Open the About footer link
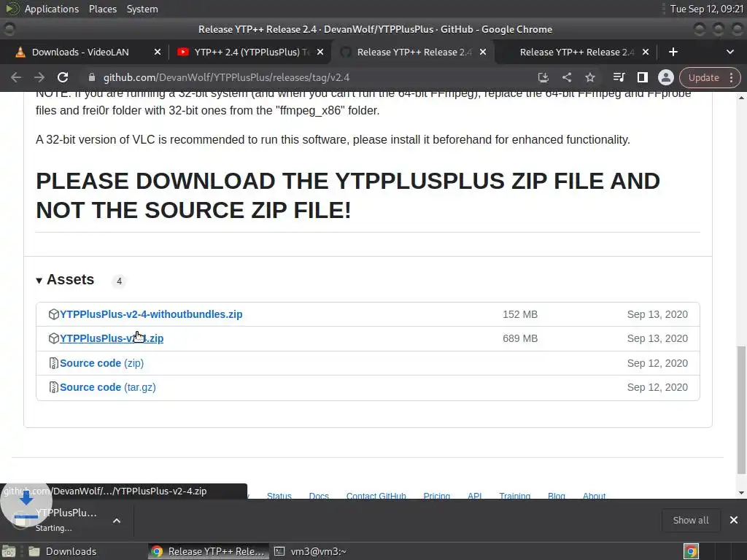747x560 pixels. point(594,496)
